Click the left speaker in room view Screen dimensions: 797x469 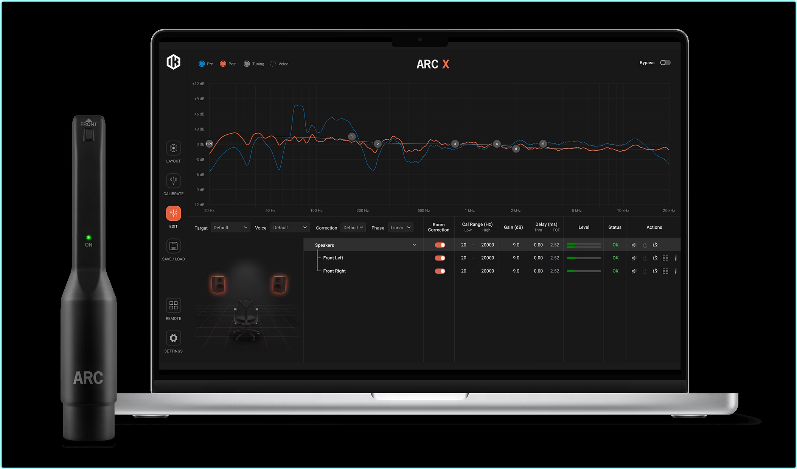click(x=219, y=284)
